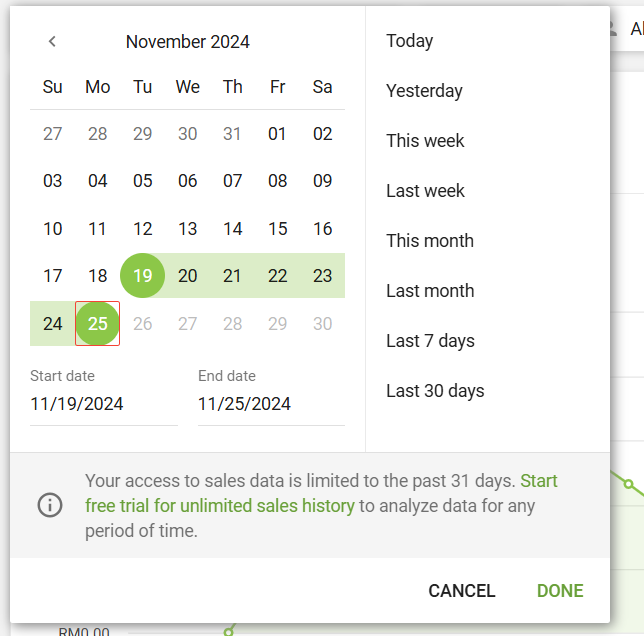Select November 01 on the calendar

point(278,134)
